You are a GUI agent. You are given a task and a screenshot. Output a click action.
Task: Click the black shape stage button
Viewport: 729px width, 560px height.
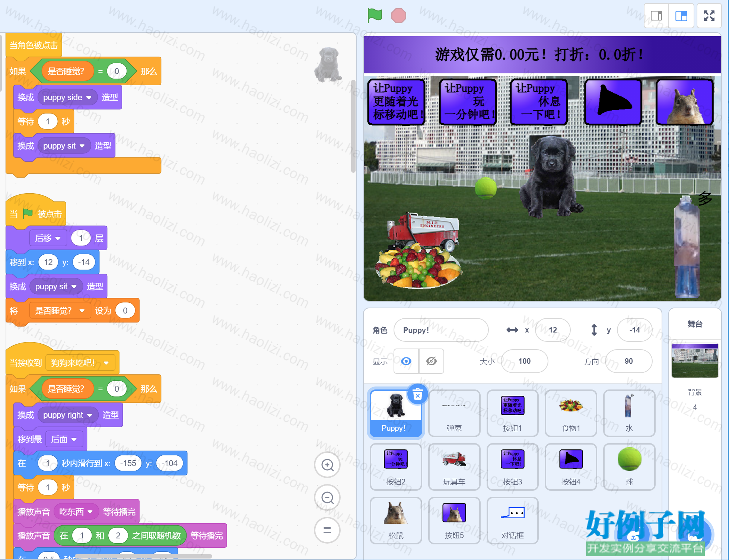[x=613, y=102]
